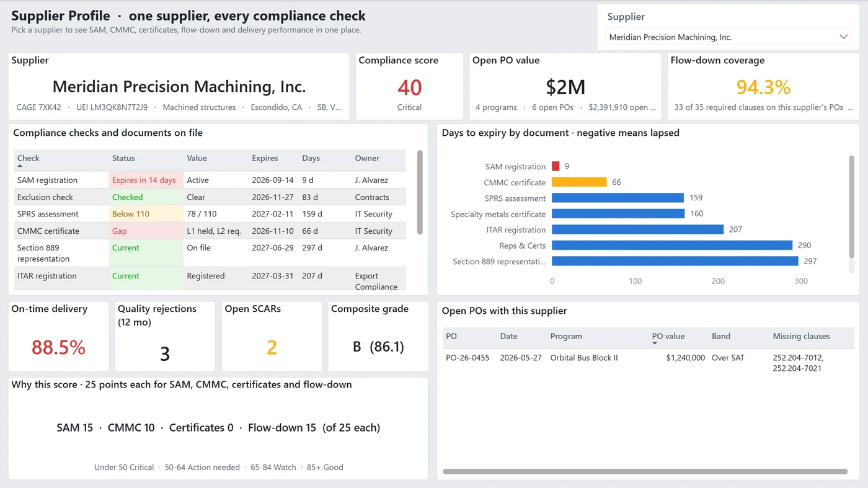868x488 pixels.
Task: Click the ITAR registration bar in chart
Action: coord(638,229)
